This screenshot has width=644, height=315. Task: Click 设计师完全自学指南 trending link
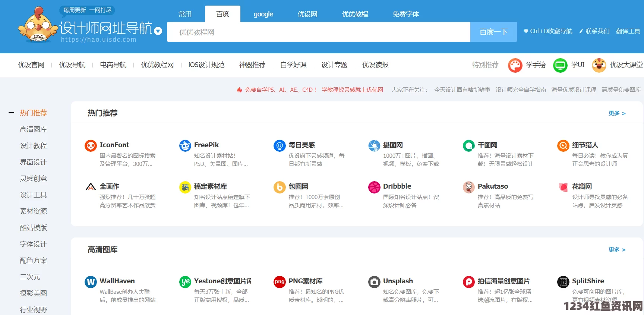coord(521,90)
